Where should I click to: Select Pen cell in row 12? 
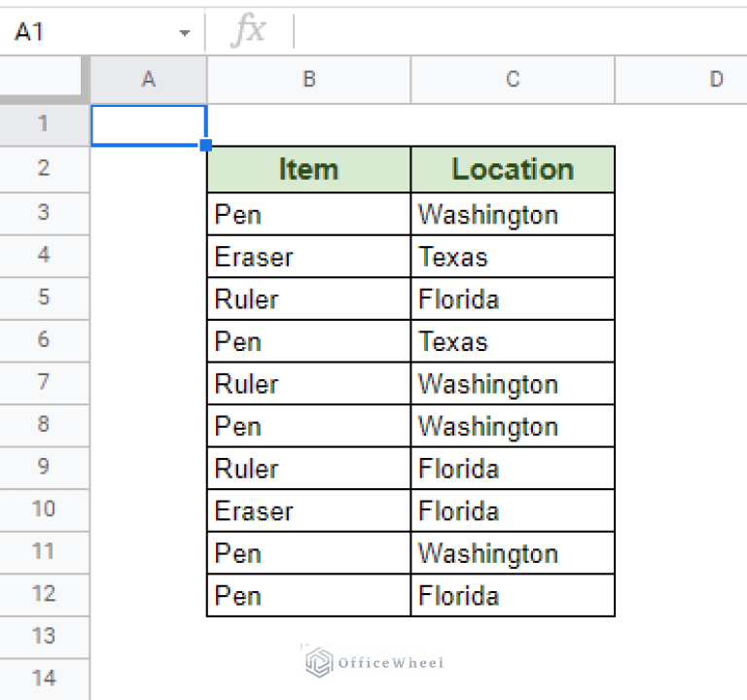tap(308, 596)
